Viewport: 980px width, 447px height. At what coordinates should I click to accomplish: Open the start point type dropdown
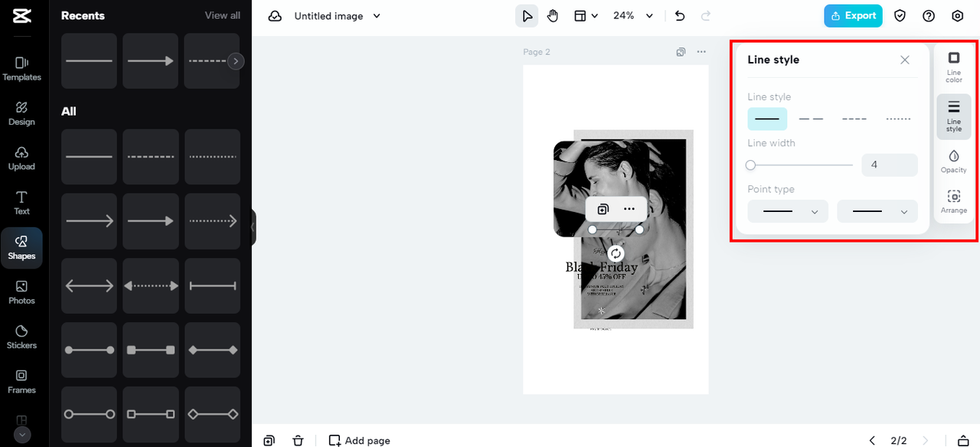click(x=788, y=211)
